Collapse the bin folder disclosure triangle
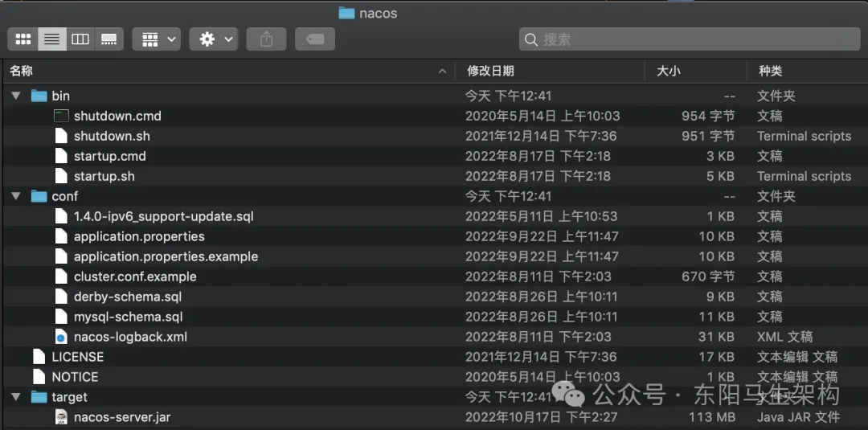868x430 pixels. [x=16, y=96]
